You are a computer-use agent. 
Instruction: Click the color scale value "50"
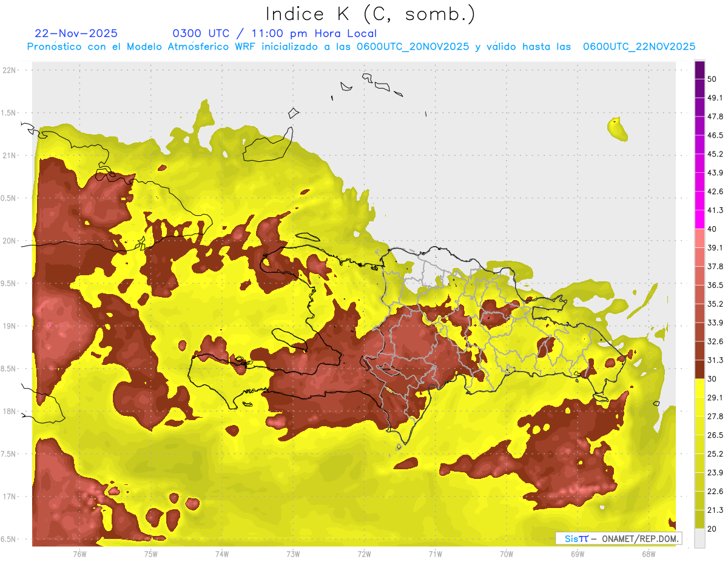coord(712,79)
